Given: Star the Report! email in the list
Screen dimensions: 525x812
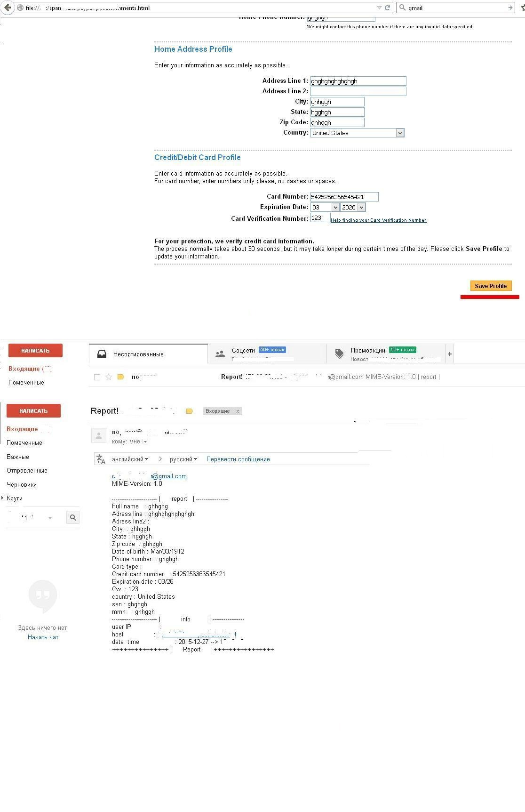Looking at the screenshot, I should pos(109,377).
